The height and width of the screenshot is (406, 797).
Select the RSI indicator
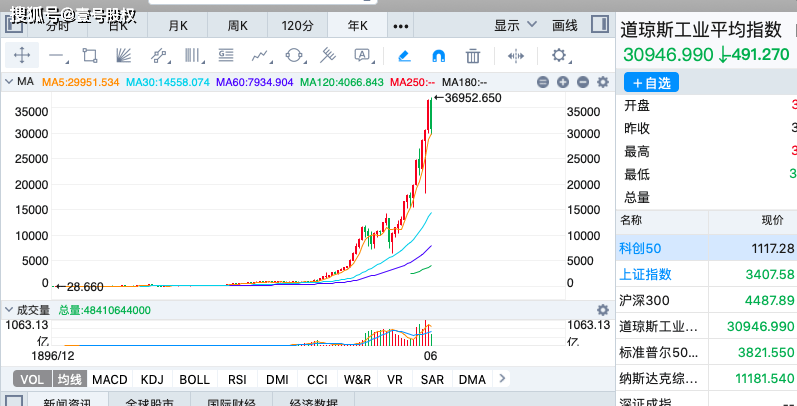pyautogui.click(x=237, y=379)
